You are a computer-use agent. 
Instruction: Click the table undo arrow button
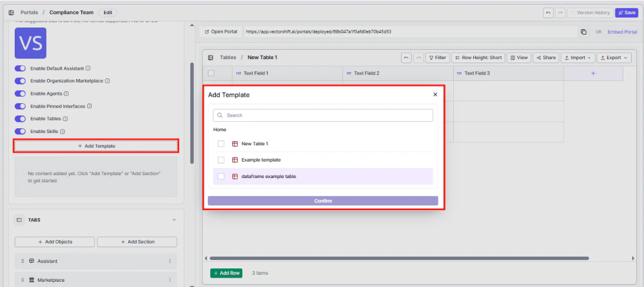click(x=406, y=57)
